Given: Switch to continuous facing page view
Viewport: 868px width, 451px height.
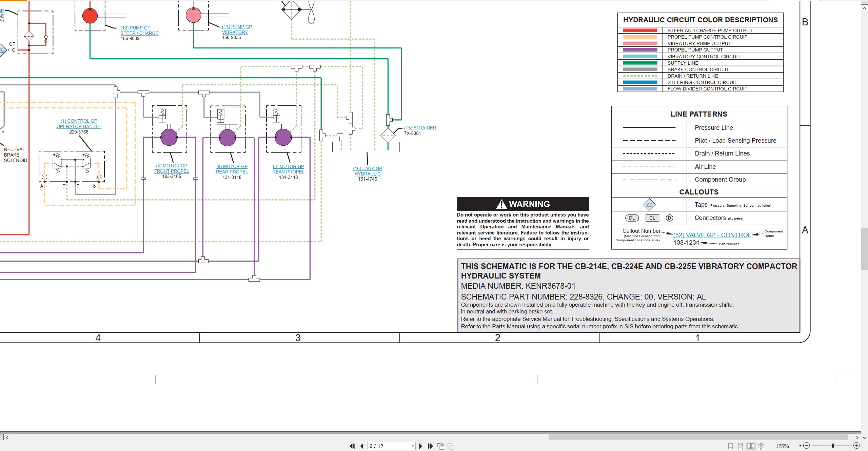Looking at the screenshot, I should 761,446.
